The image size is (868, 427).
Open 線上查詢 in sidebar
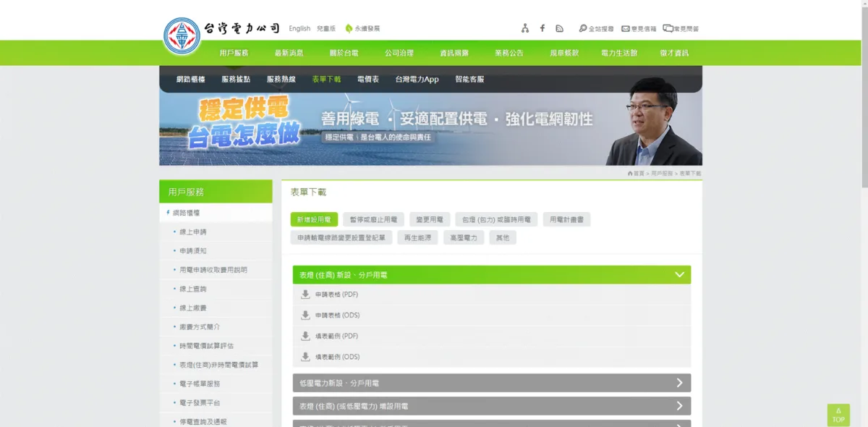[x=192, y=289]
